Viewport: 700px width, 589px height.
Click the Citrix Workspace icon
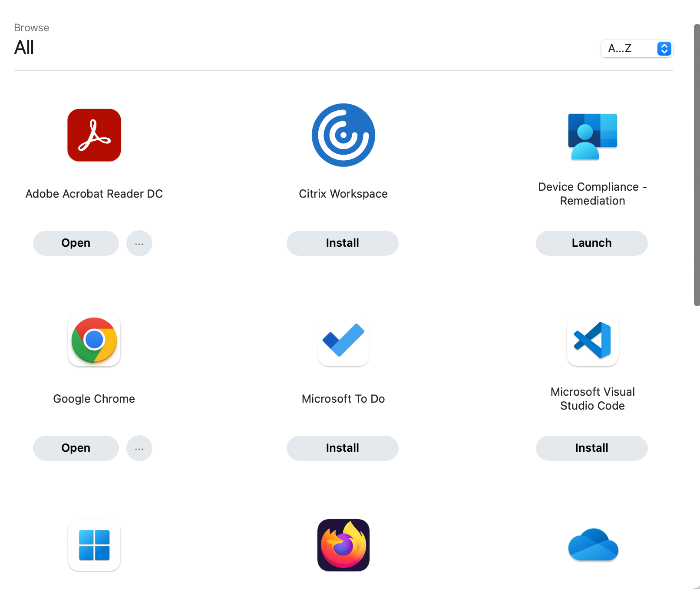click(343, 135)
